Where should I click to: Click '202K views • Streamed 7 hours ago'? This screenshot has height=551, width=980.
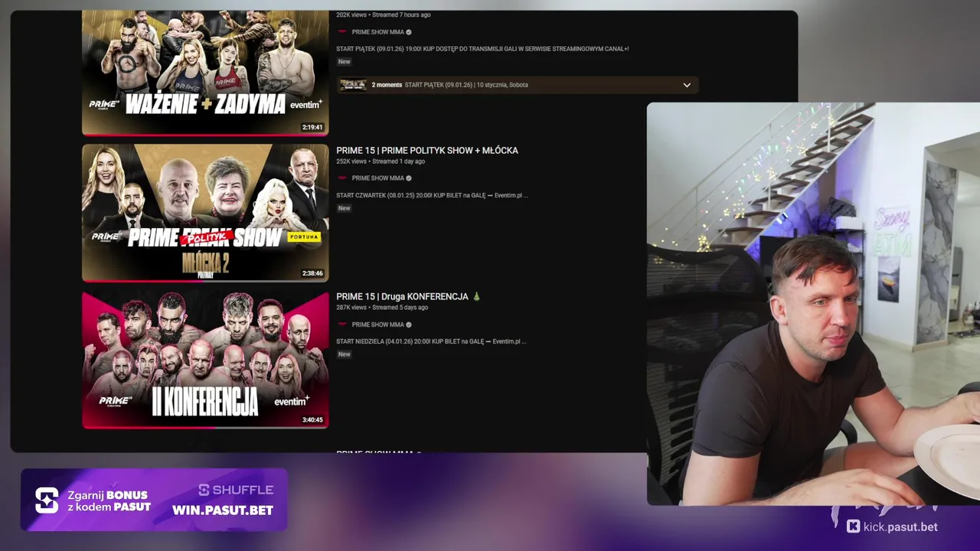tap(384, 15)
